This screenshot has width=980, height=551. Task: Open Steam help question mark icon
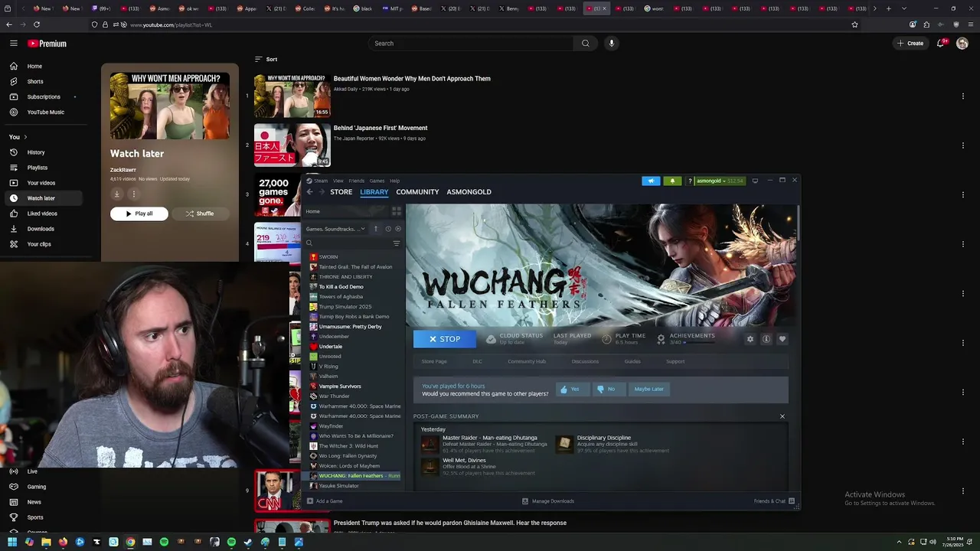[x=690, y=181]
